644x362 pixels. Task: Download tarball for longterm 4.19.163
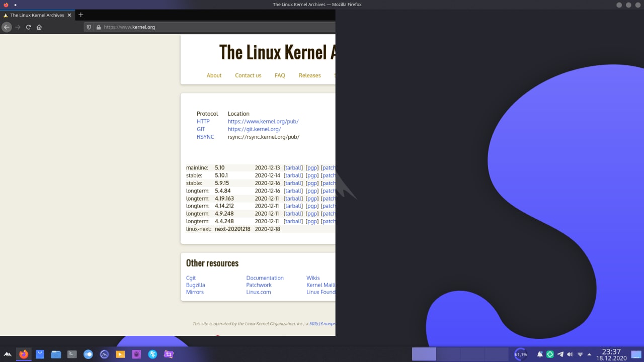(293, 199)
